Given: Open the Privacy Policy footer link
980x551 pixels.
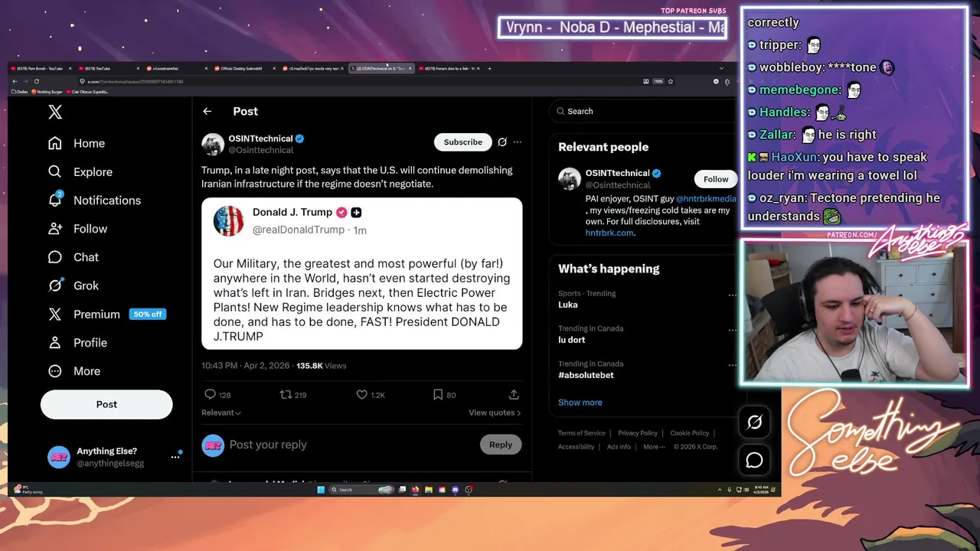Looking at the screenshot, I should point(638,433).
